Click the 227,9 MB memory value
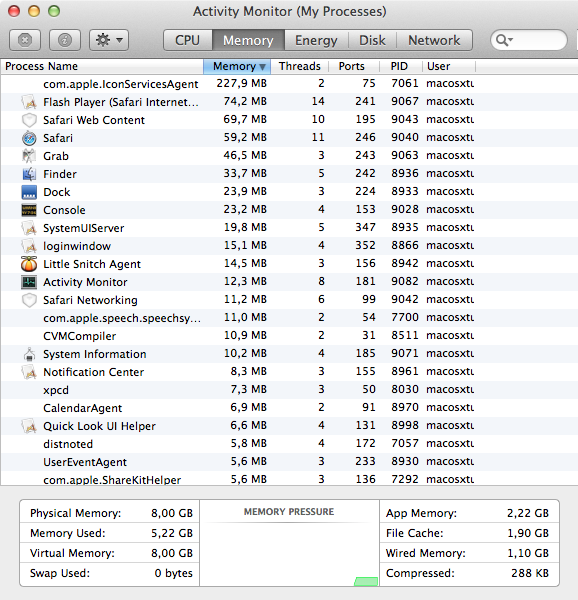Viewport: 578px width, 600px height. click(x=241, y=83)
